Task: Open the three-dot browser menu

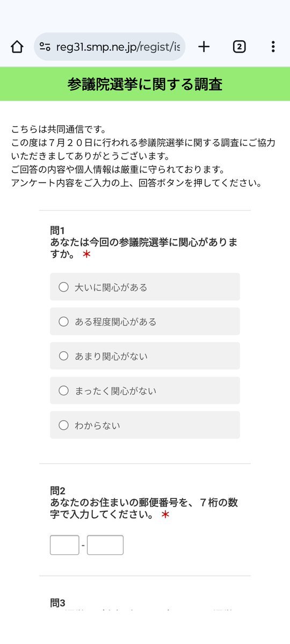Action: pyautogui.click(x=273, y=47)
